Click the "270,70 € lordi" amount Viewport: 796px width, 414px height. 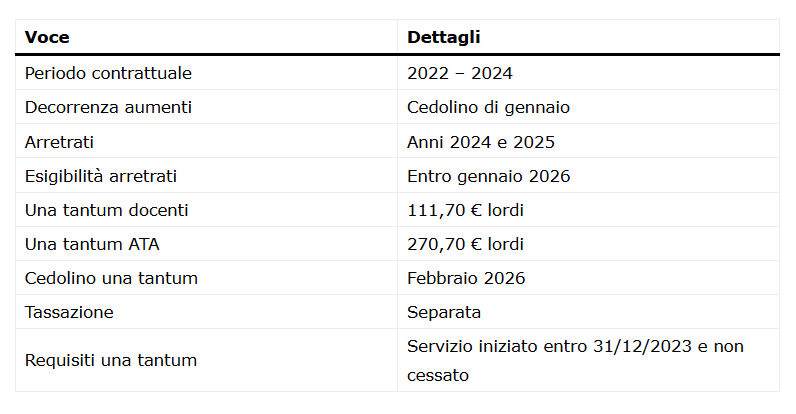point(465,244)
